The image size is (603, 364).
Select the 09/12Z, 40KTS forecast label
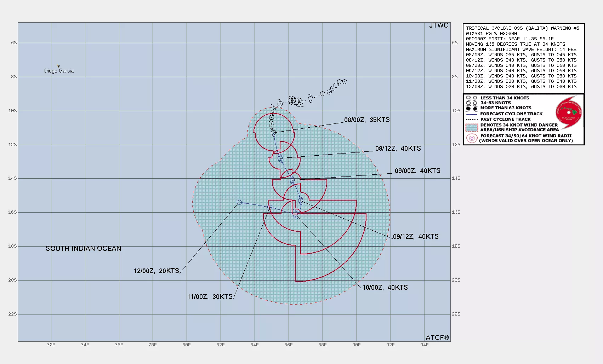(416, 237)
